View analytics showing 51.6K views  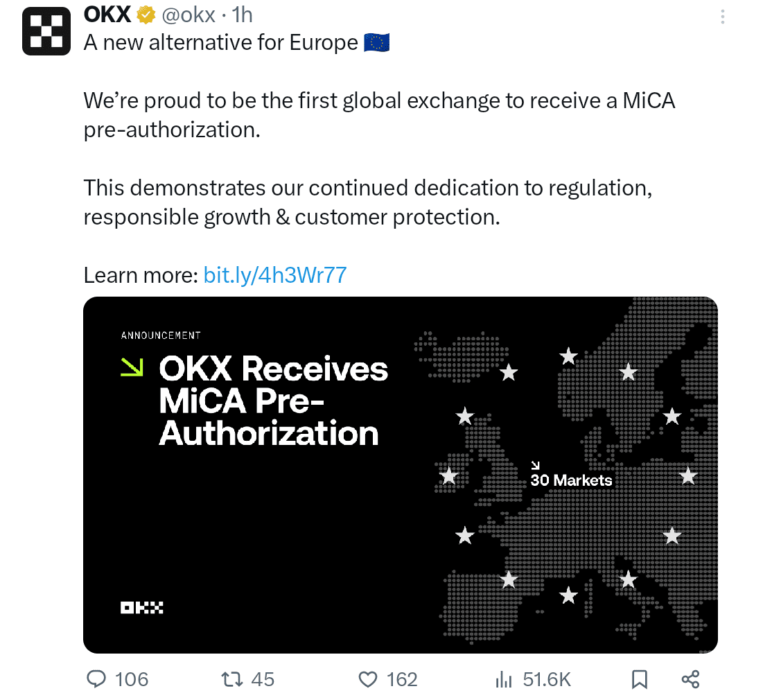point(505,680)
